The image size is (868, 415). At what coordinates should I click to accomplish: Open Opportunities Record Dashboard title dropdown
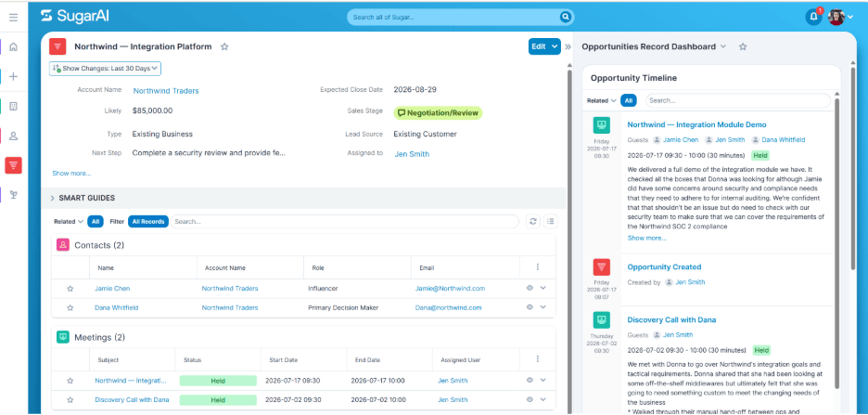pos(723,47)
